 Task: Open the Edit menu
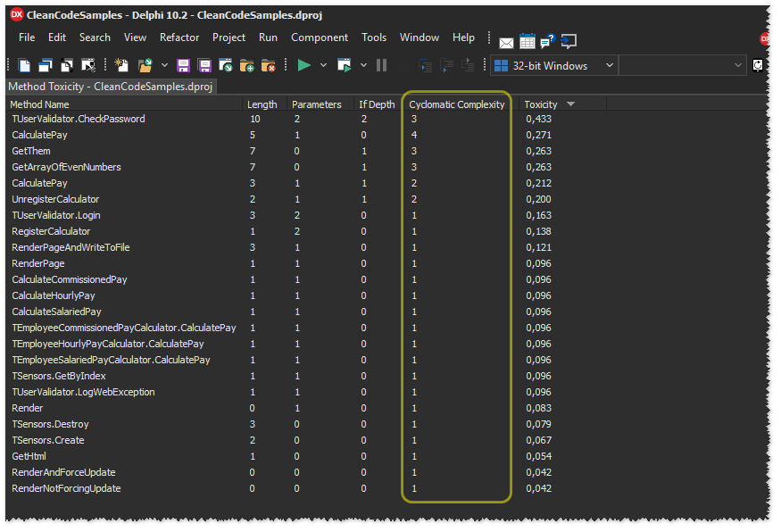point(57,37)
